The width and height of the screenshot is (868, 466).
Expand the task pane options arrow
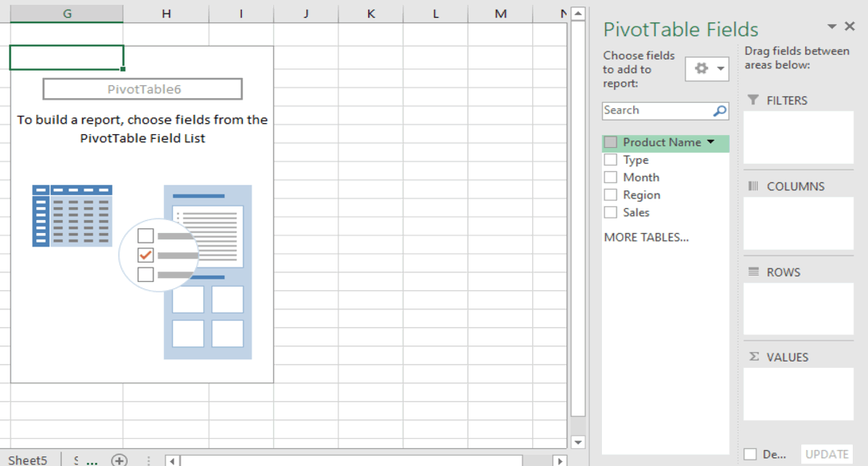pos(832,27)
